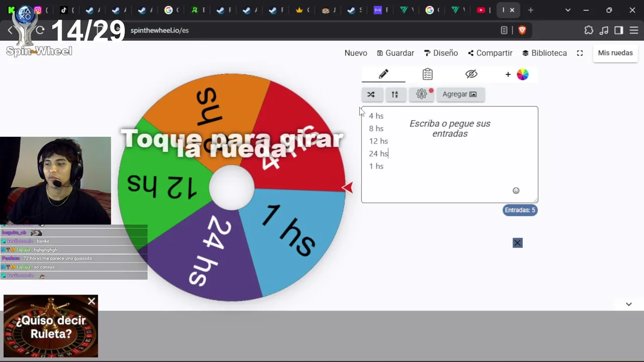Switch to the pencil entries tab

point(383,74)
